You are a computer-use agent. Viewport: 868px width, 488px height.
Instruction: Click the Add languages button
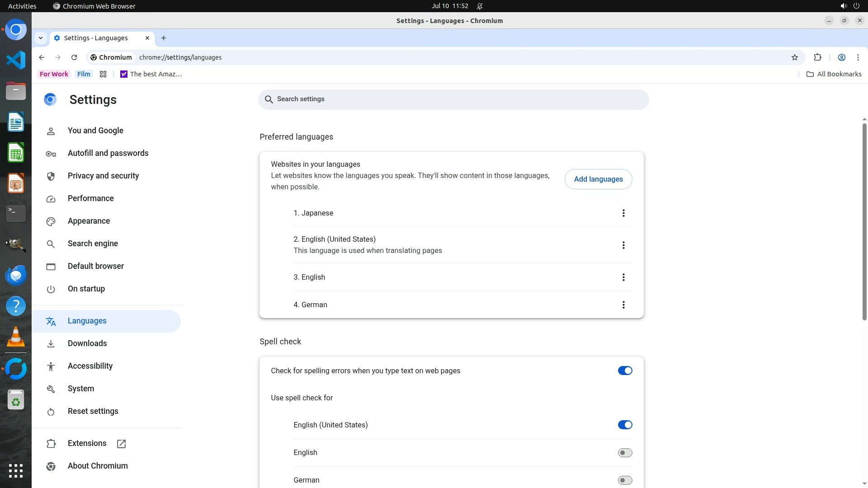pos(598,179)
